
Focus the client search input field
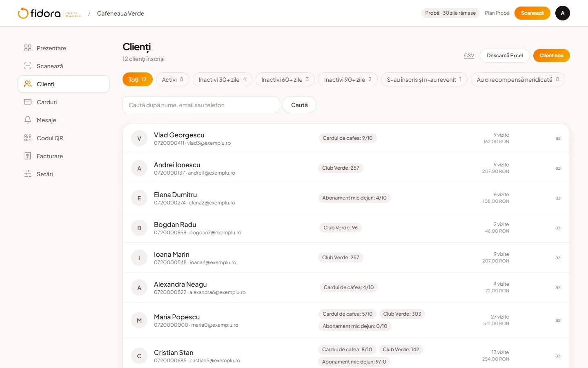coord(201,105)
